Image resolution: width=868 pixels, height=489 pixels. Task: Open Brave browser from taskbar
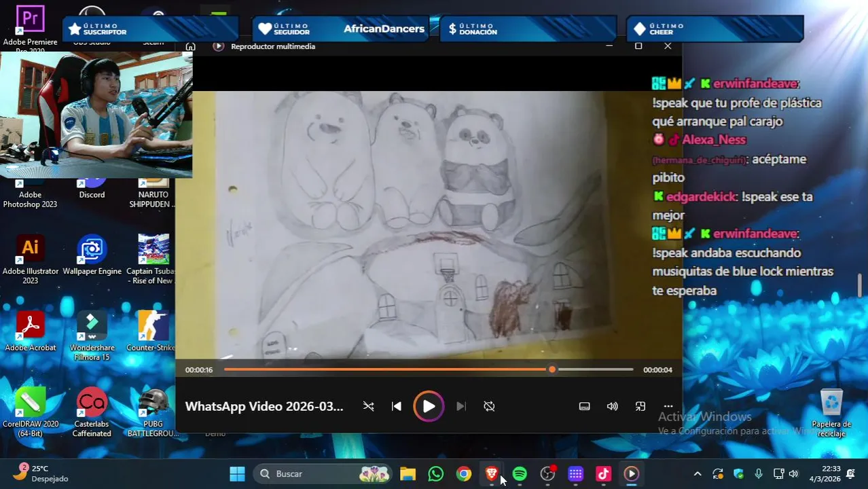(492, 473)
